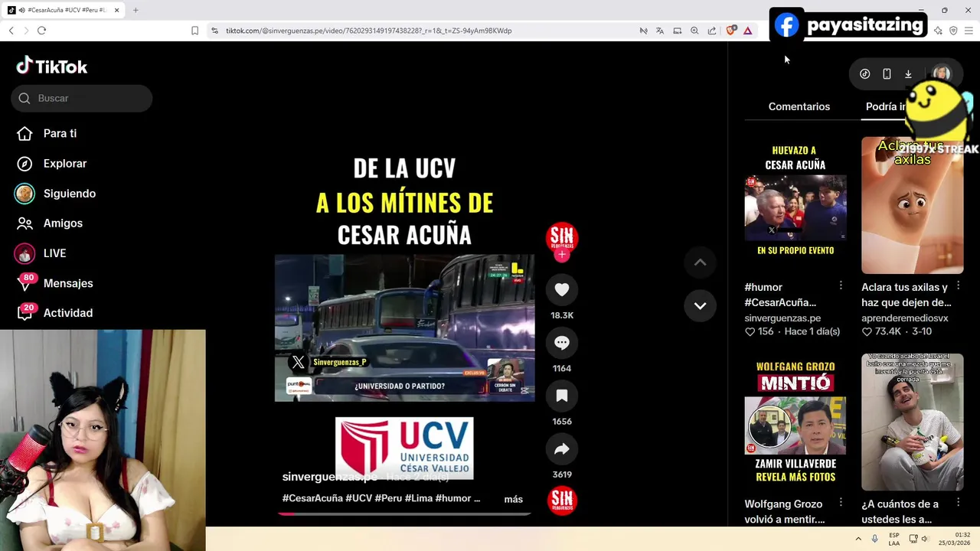Click the taskbar microphone icon
Screen dimensions: 980x551
(874, 539)
